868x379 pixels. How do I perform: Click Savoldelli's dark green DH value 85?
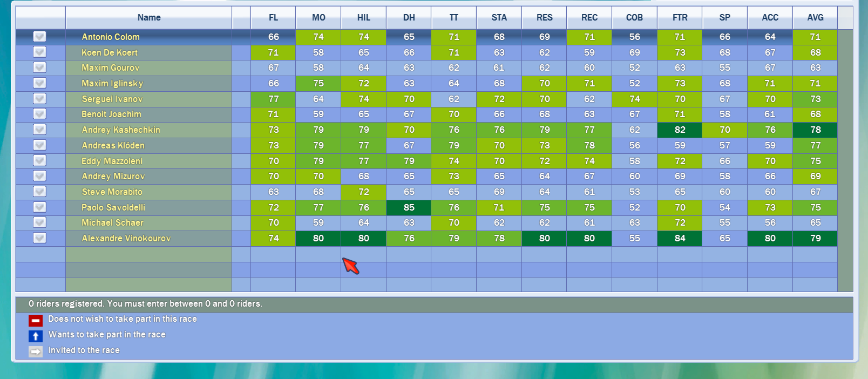click(x=409, y=207)
